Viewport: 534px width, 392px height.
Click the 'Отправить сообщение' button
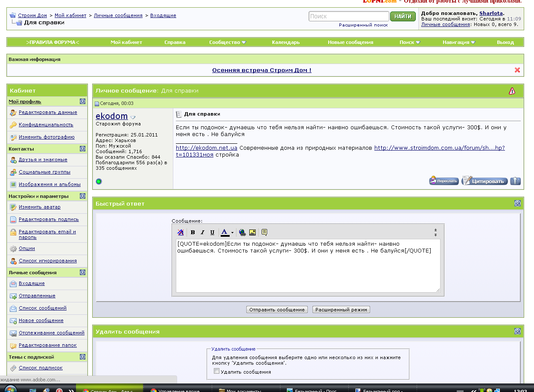click(277, 310)
